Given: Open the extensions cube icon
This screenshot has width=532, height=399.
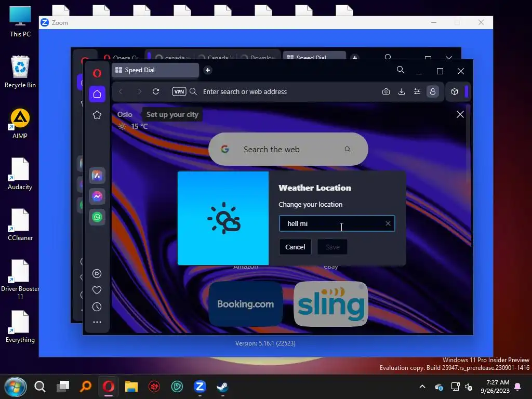Looking at the screenshot, I should click(455, 91).
